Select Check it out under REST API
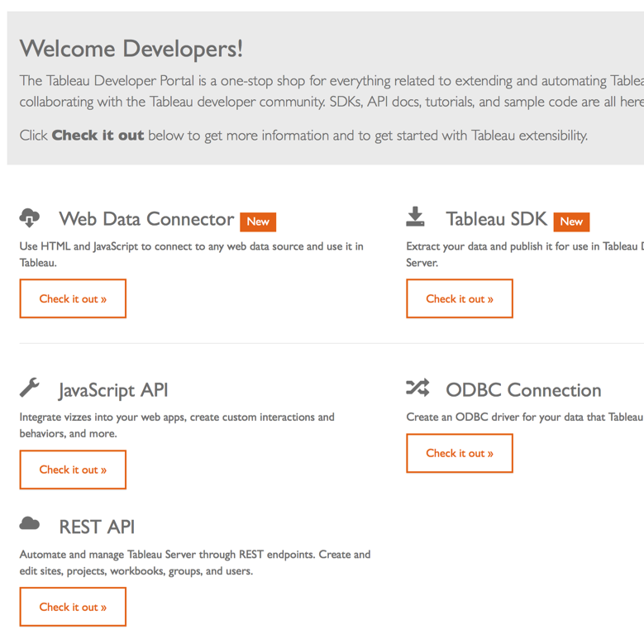Screen dimensions: 644x644 pos(73,607)
